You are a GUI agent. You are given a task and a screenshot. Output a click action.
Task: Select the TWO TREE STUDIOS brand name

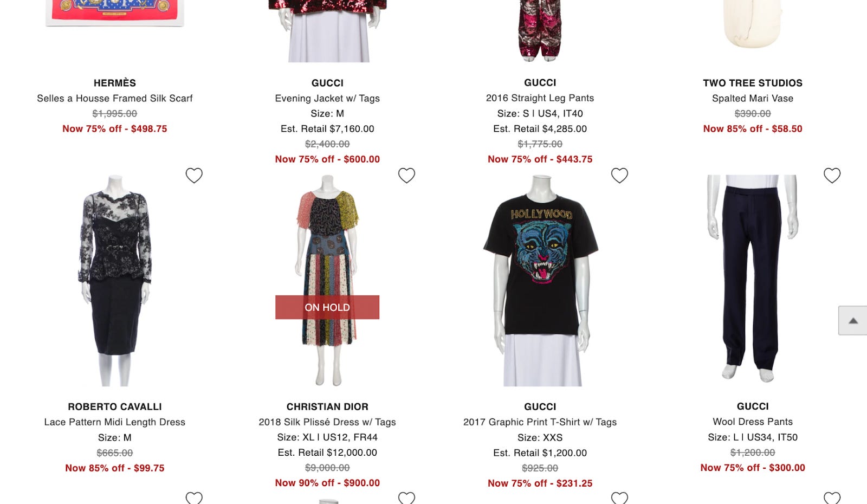(x=753, y=83)
